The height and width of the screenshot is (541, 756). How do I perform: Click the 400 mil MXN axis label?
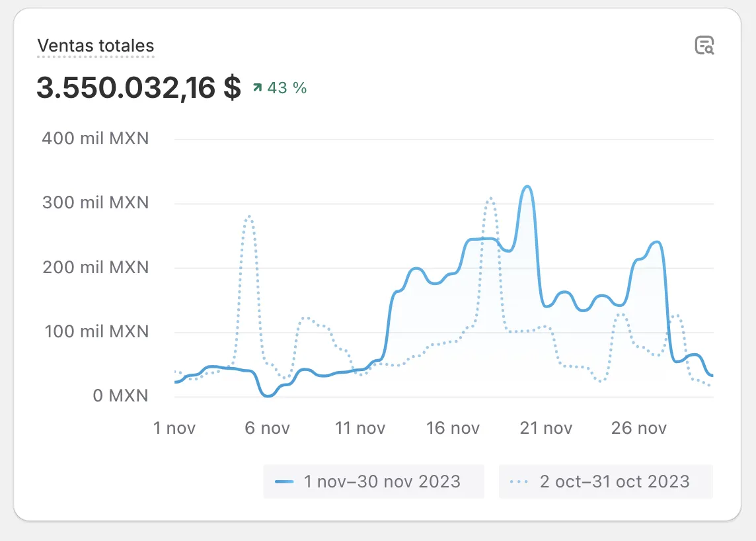95,138
